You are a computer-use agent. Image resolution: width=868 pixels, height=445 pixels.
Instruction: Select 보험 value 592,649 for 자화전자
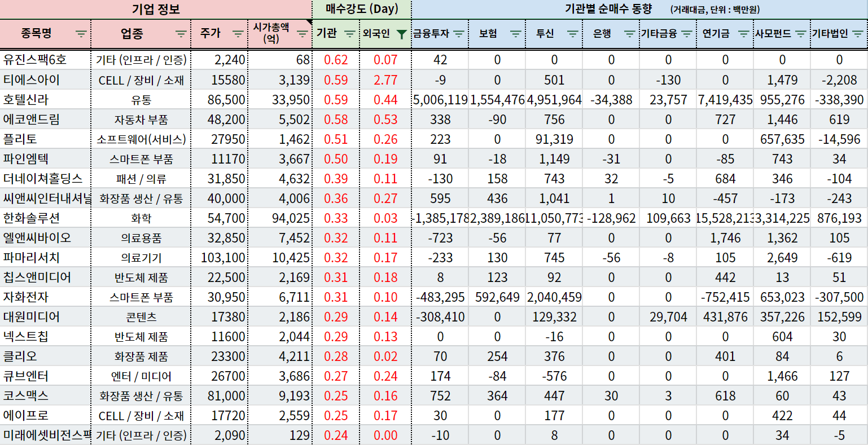pos(497,297)
